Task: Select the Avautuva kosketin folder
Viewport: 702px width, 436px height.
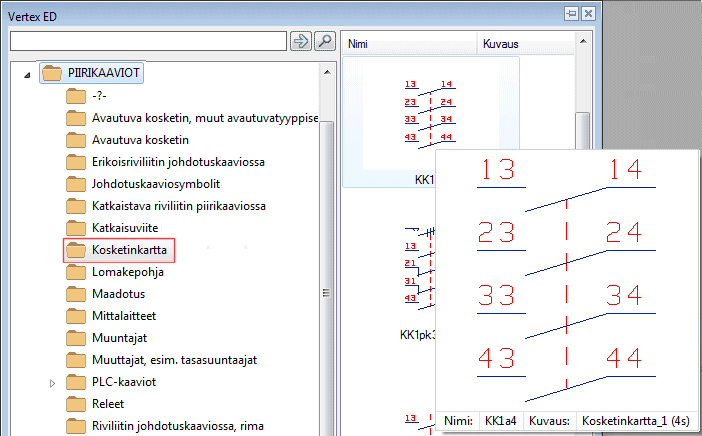Action: point(140,139)
